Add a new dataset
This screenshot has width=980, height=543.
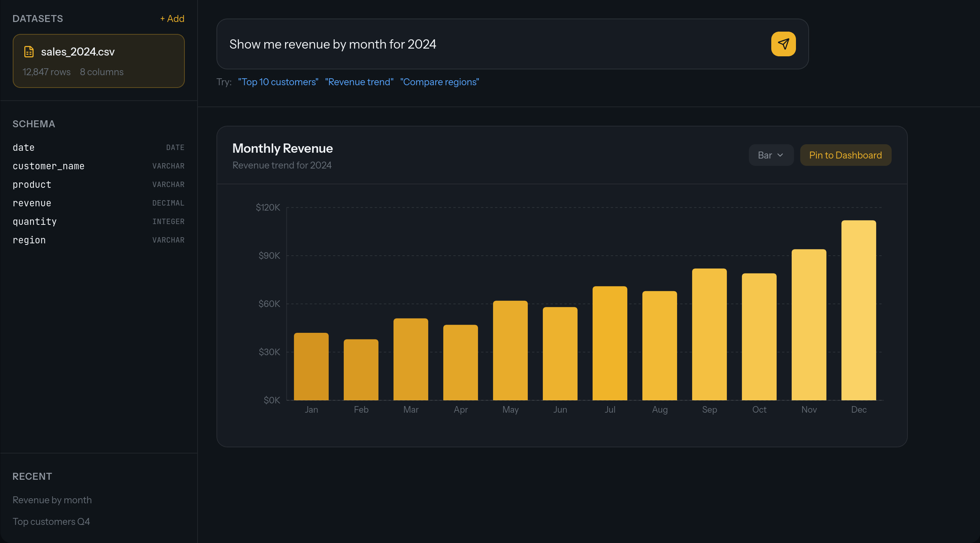pos(172,19)
